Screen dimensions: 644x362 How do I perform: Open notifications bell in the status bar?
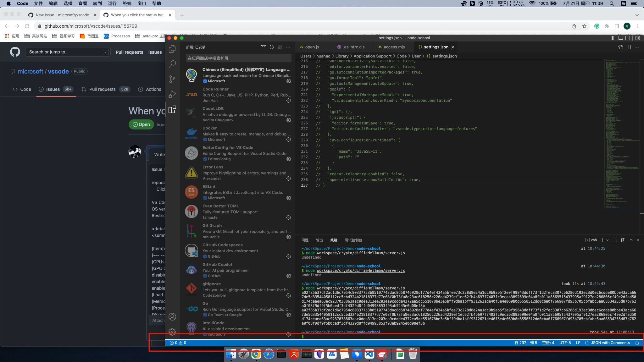[x=637, y=343]
